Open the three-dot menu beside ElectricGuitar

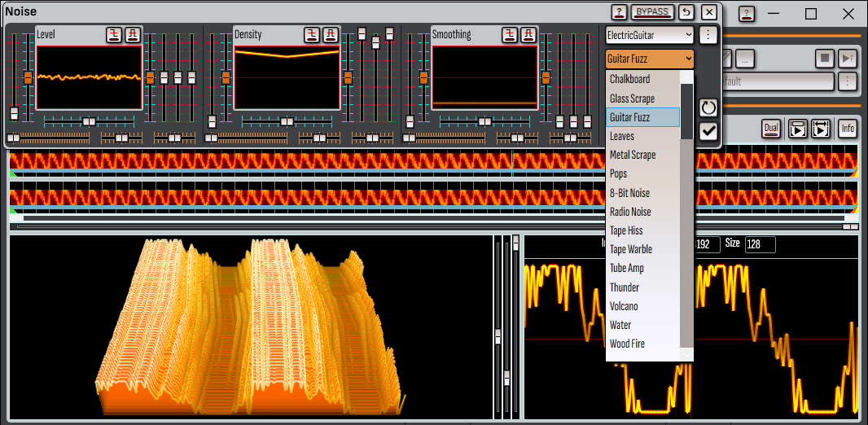tap(708, 35)
